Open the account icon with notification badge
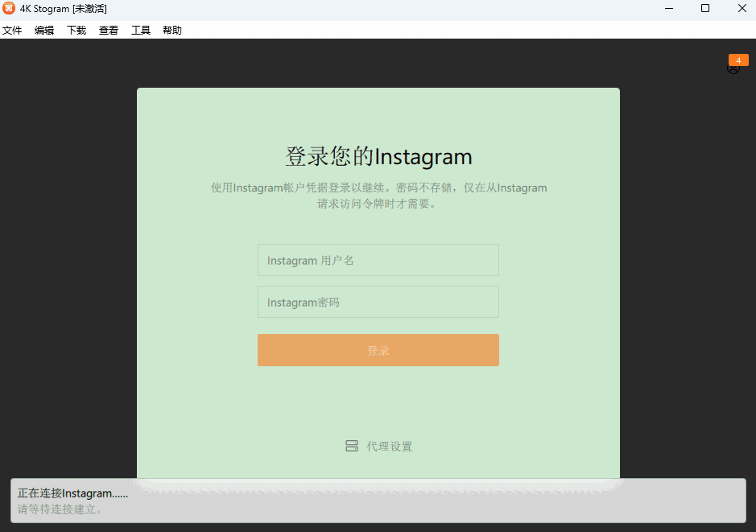Viewport: 756px width, 532px height. click(735, 67)
